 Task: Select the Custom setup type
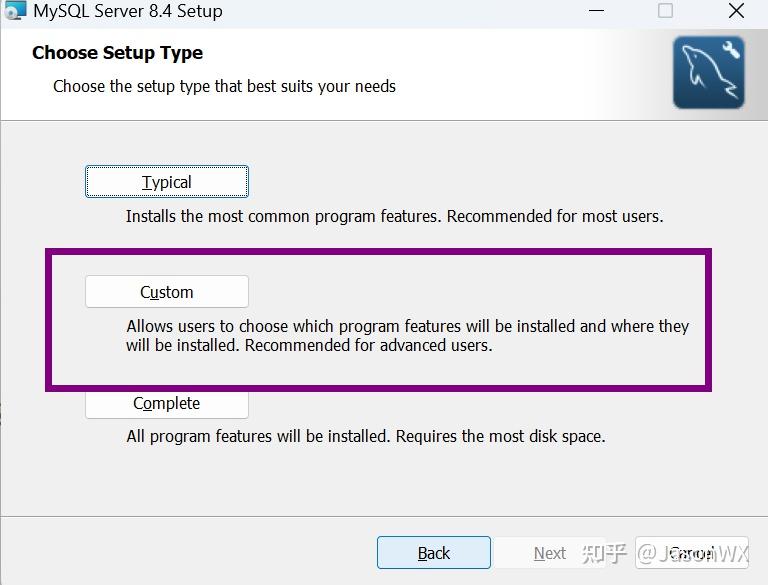click(166, 292)
